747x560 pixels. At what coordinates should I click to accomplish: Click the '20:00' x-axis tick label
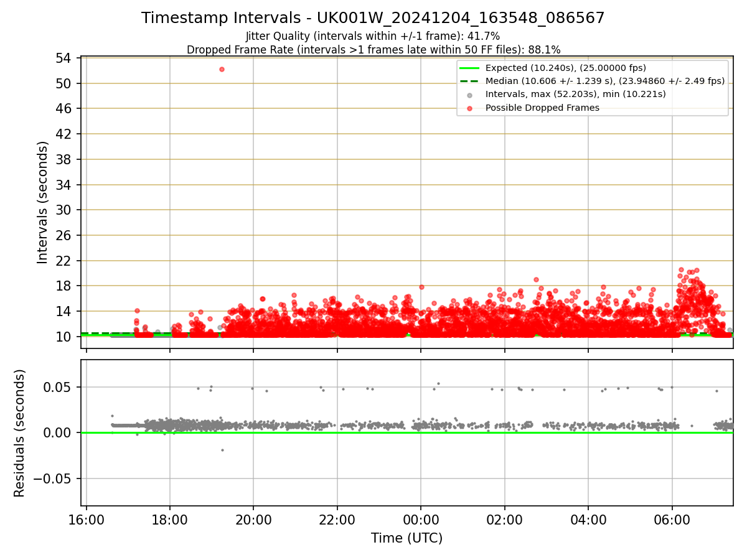point(253,520)
